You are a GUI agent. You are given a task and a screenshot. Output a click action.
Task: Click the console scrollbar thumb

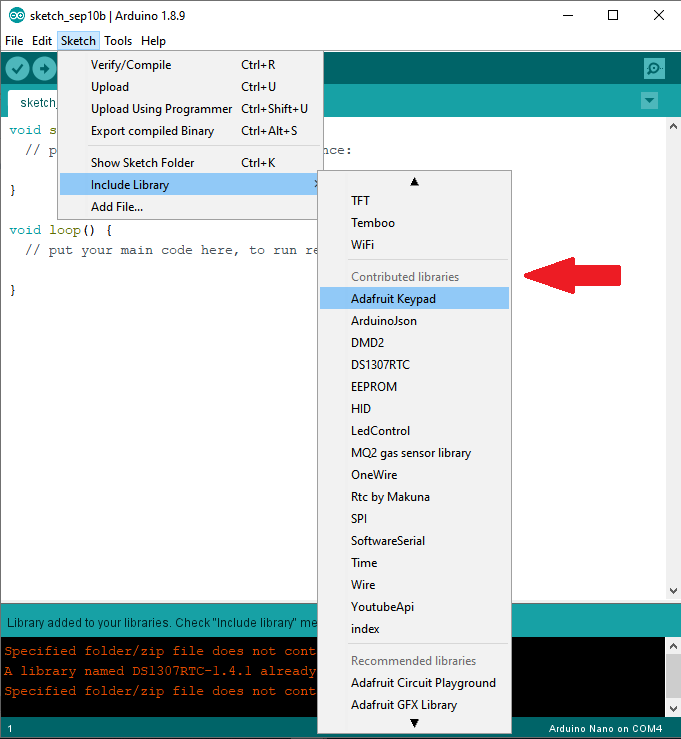(x=673, y=676)
